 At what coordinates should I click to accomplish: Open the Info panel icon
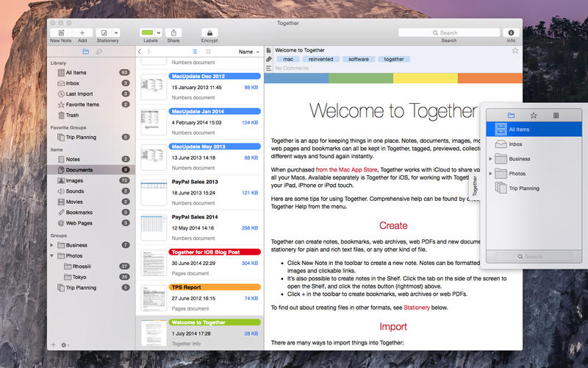click(x=511, y=32)
